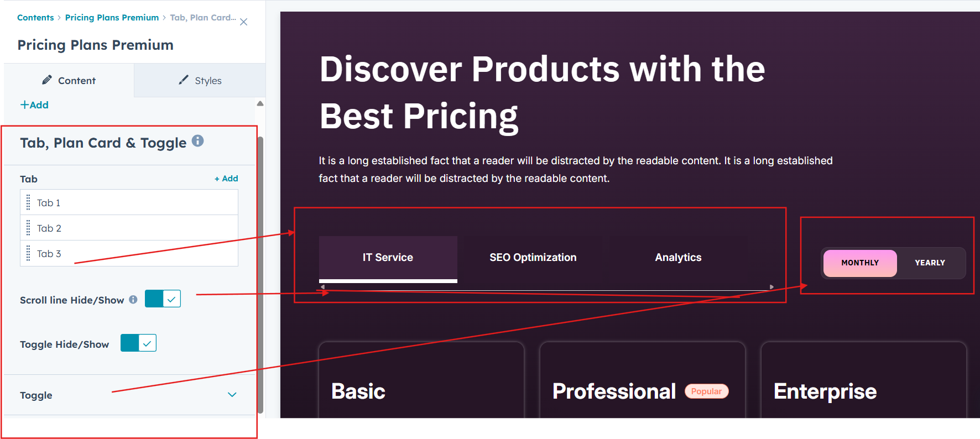
Task: Switch to the Styles tab
Action: coord(200,81)
